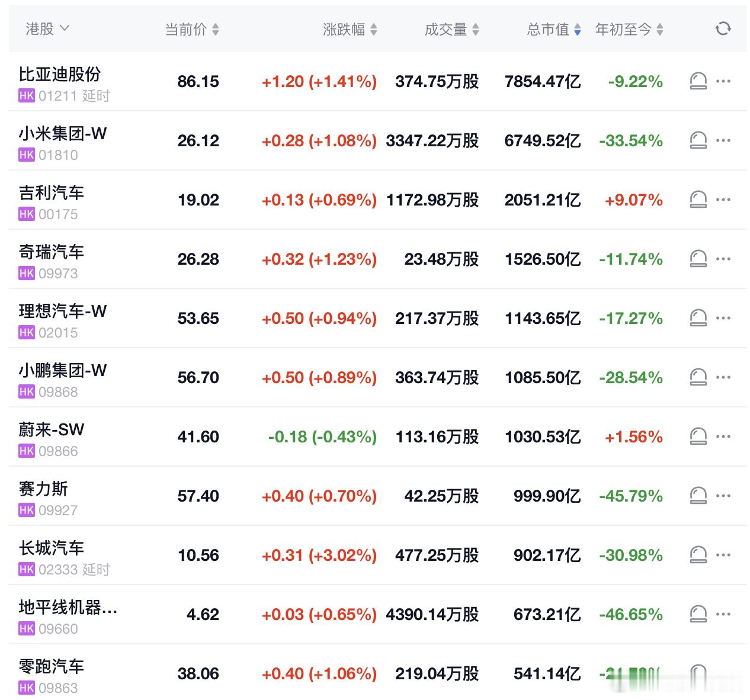This screenshot has height=700, width=750.
Task: Open 小米集团-W stock details
Action: pos(62,133)
